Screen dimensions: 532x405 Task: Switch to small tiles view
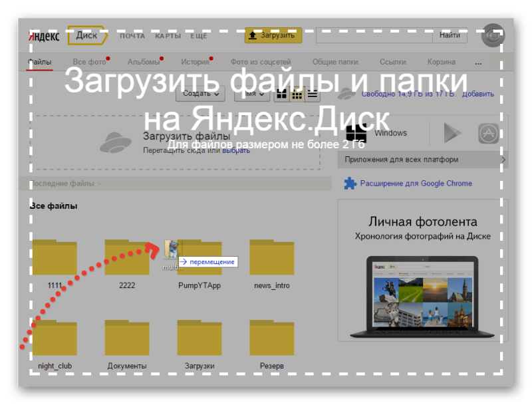click(x=297, y=94)
